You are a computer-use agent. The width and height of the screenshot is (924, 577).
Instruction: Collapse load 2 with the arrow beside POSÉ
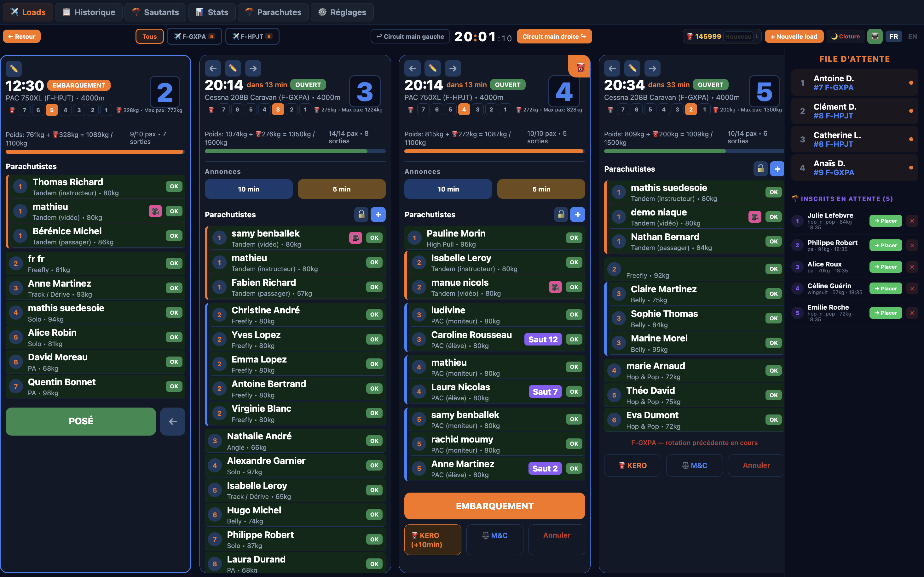173,421
